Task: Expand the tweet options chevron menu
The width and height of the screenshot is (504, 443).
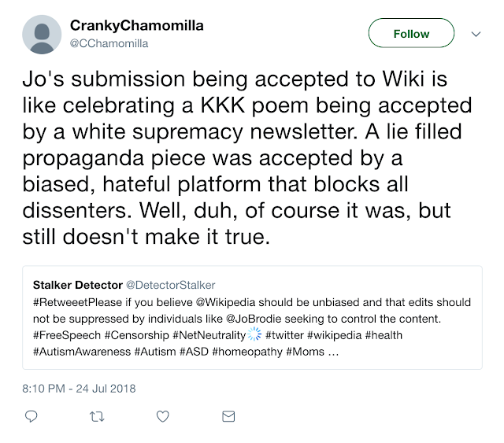Action: [476, 34]
